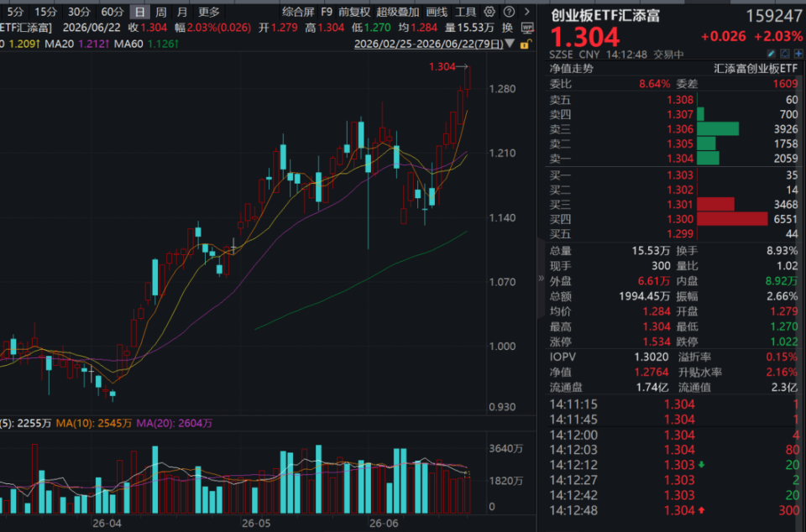Switch to the 5分 period tab
806x532 pixels.
tap(15, 12)
